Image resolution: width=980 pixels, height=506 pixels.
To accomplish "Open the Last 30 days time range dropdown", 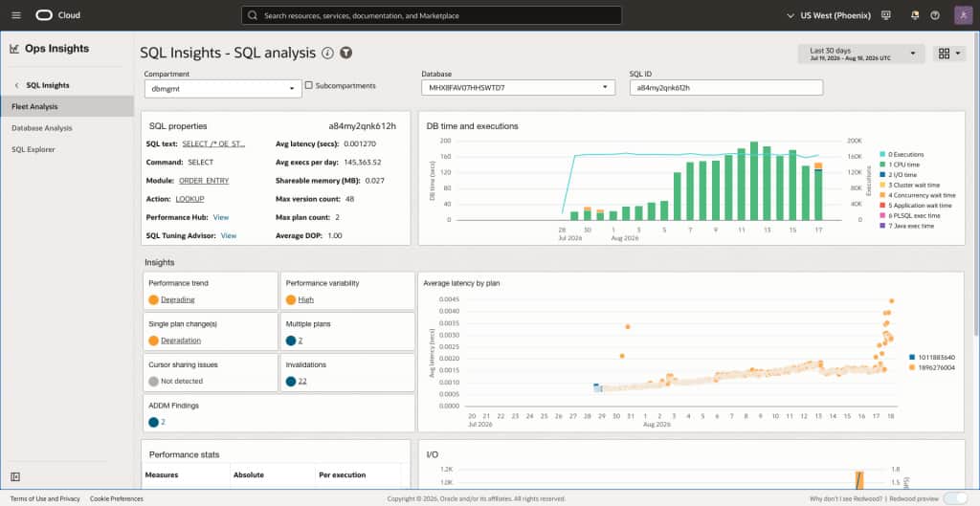I will [x=860, y=54].
